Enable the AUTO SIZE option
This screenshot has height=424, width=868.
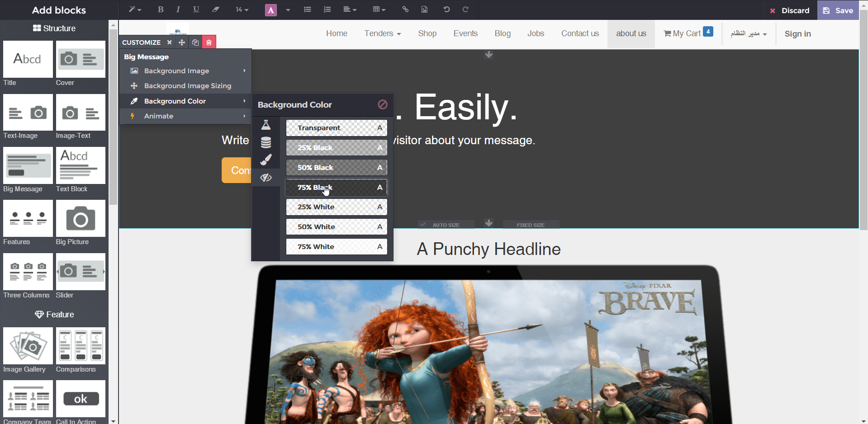[446, 225]
